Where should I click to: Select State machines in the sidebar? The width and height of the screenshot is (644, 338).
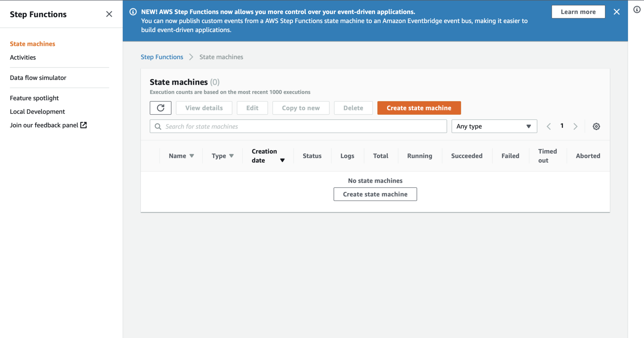(x=32, y=44)
